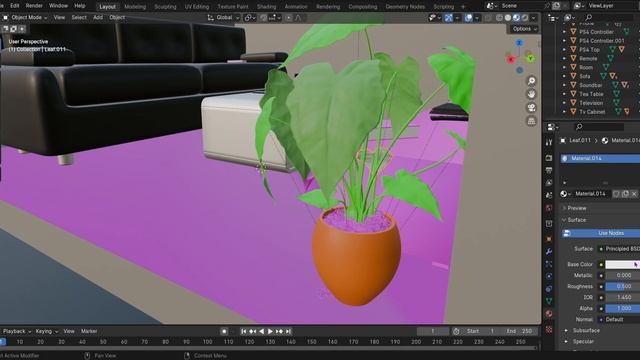Toggle X-ray view
This screenshot has height=360, width=640.
pos(488,18)
